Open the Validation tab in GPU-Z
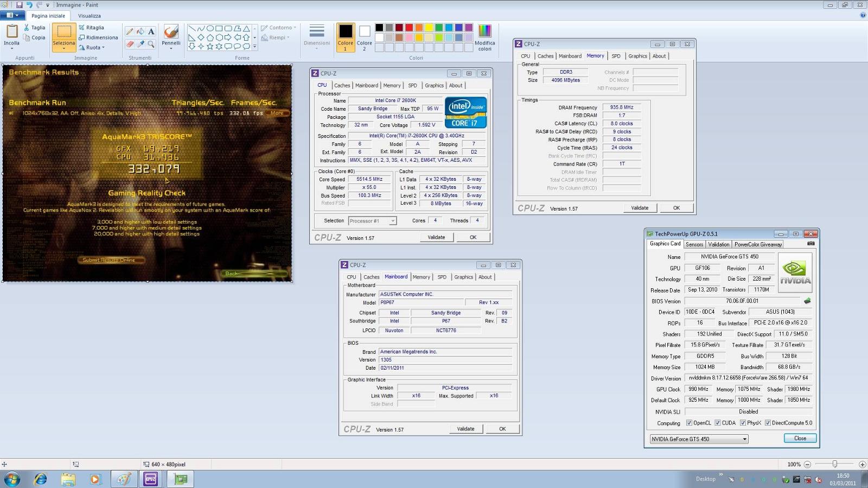The width and height of the screenshot is (868, 488). tap(719, 244)
